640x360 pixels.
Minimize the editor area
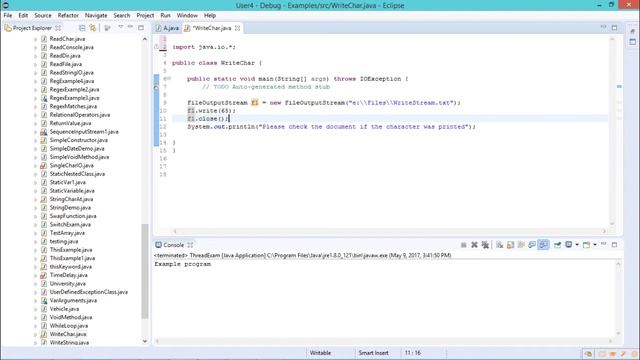click(x=603, y=27)
